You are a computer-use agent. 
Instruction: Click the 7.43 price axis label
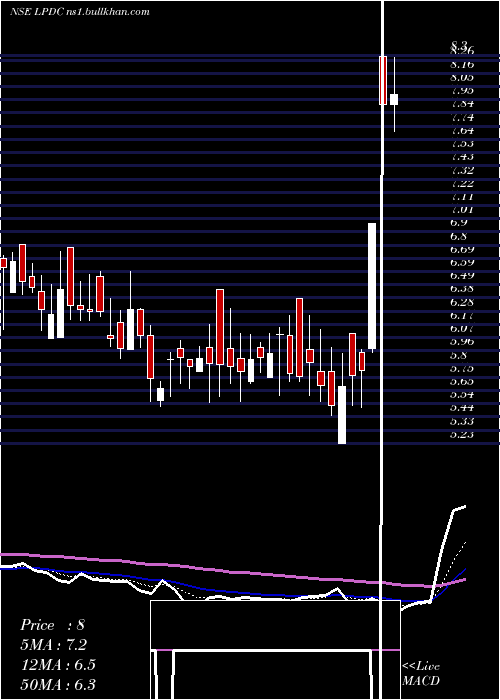pyautogui.click(x=462, y=157)
